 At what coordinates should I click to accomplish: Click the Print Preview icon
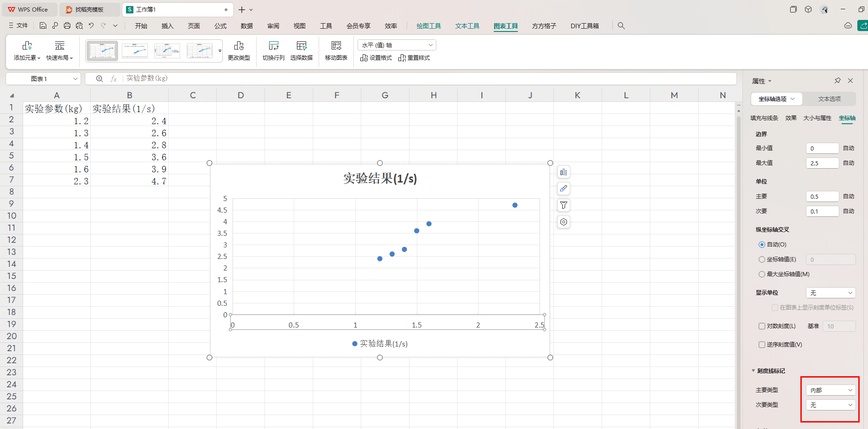pyautogui.click(x=79, y=26)
